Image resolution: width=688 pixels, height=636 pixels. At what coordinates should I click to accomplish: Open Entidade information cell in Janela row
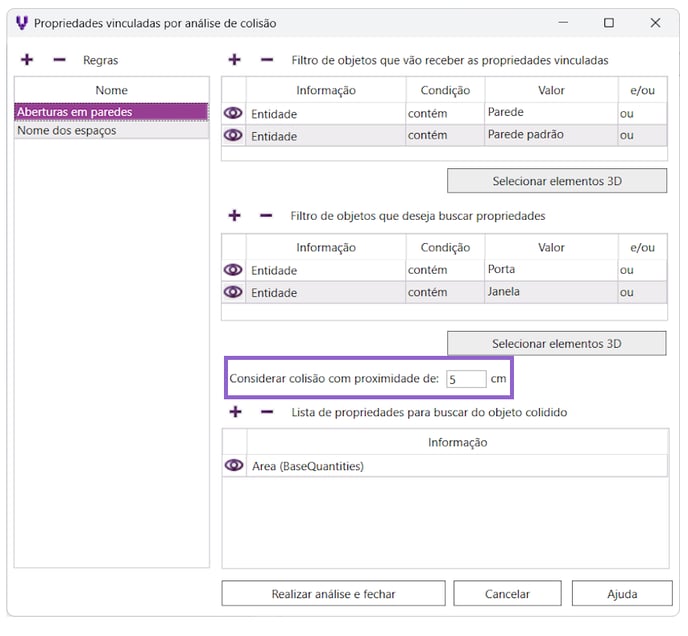(325, 292)
